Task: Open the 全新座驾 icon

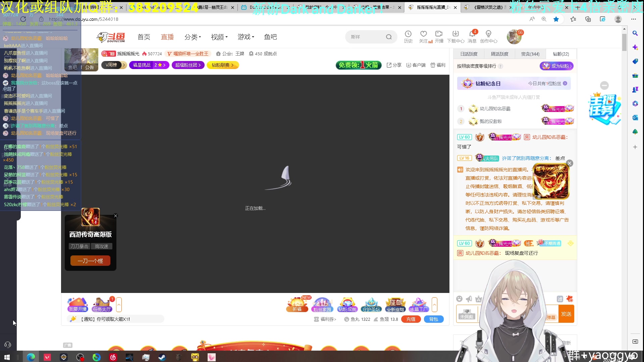Action: [395, 304]
